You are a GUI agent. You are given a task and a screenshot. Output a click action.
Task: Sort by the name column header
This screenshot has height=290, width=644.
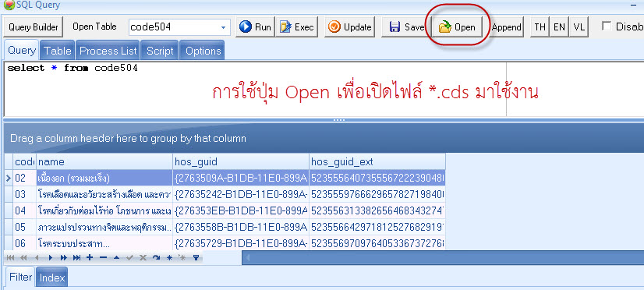(x=104, y=161)
